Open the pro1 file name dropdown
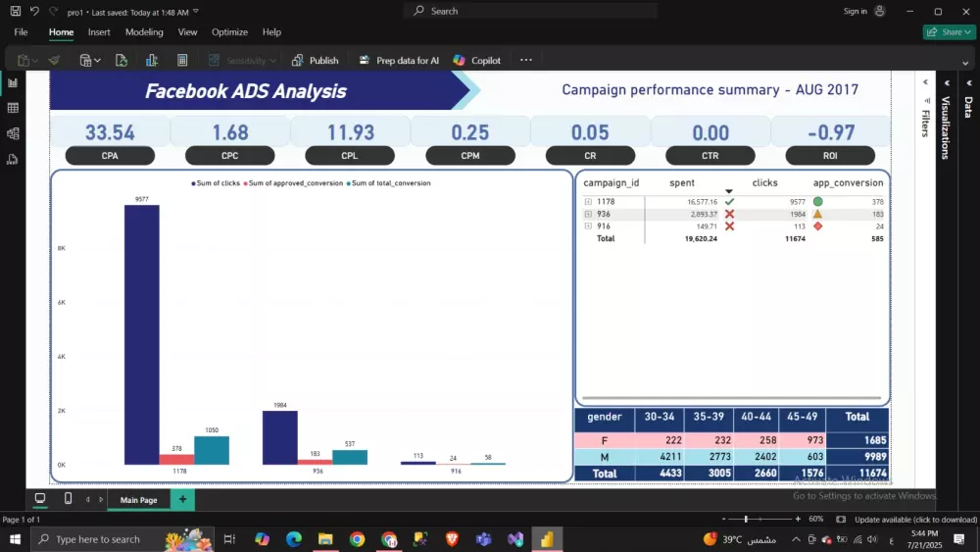 click(196, 12)
